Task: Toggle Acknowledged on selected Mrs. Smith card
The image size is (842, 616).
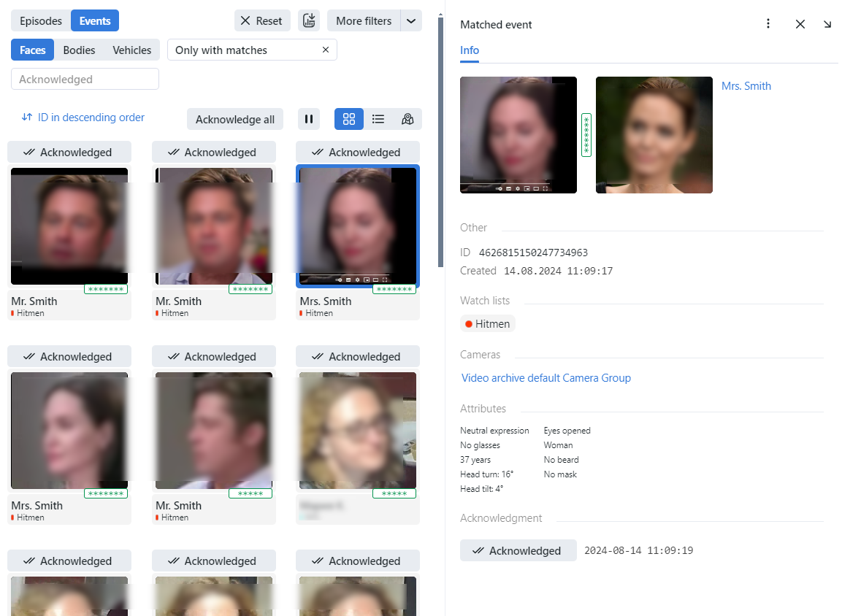Action: click(x=358, y=152)
